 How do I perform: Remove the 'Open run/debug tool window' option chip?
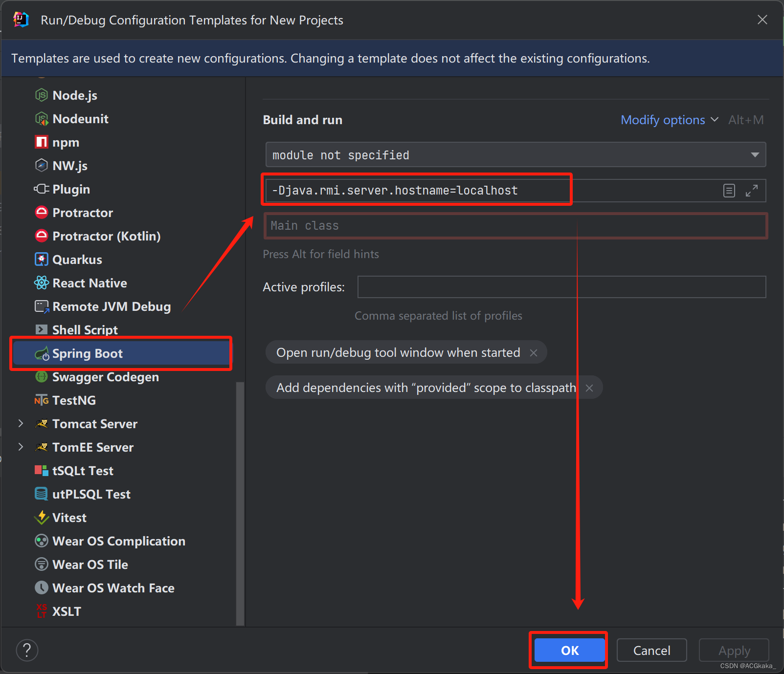(x=534, y=353)
